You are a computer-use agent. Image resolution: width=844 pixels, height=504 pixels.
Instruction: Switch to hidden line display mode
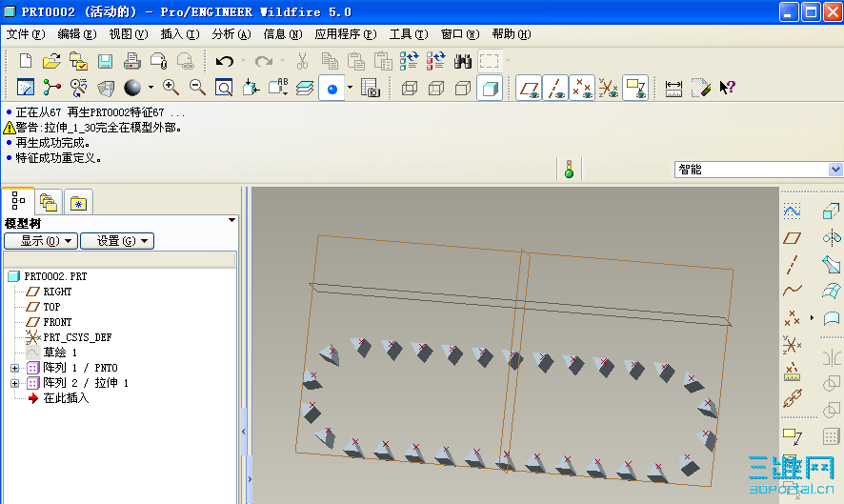pyautogui.click(x=436, y=88)
